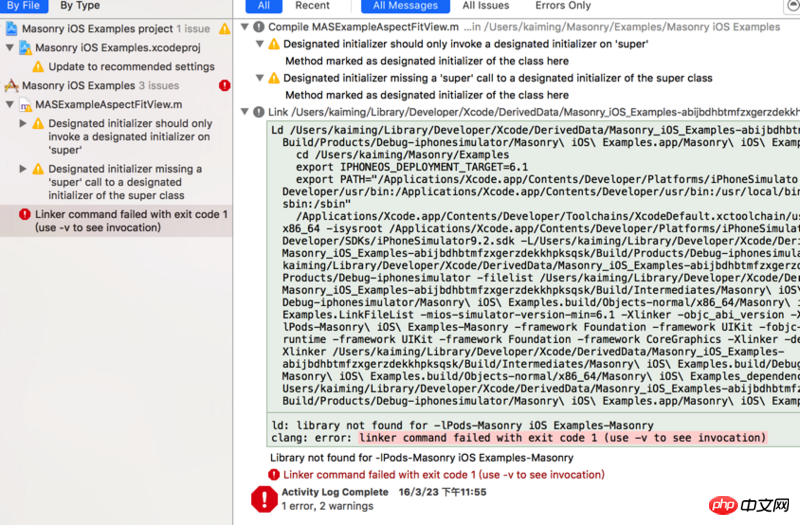The image size is (800, 525).
Task: Select the All filter button
Action: (264, 6)
